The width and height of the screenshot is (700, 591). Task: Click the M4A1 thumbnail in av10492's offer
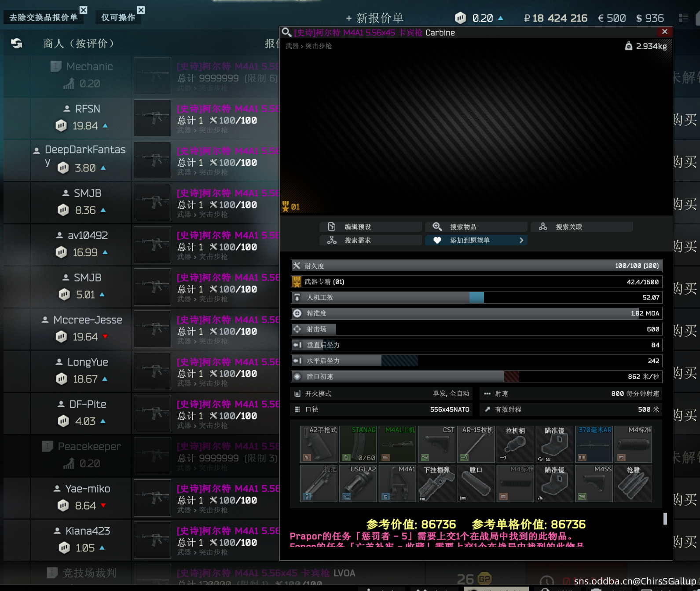152,244
